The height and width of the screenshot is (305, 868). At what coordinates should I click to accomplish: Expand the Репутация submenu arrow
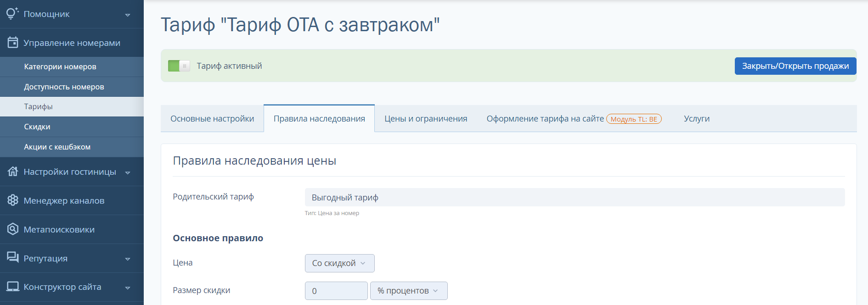click(x=128, y=259)
